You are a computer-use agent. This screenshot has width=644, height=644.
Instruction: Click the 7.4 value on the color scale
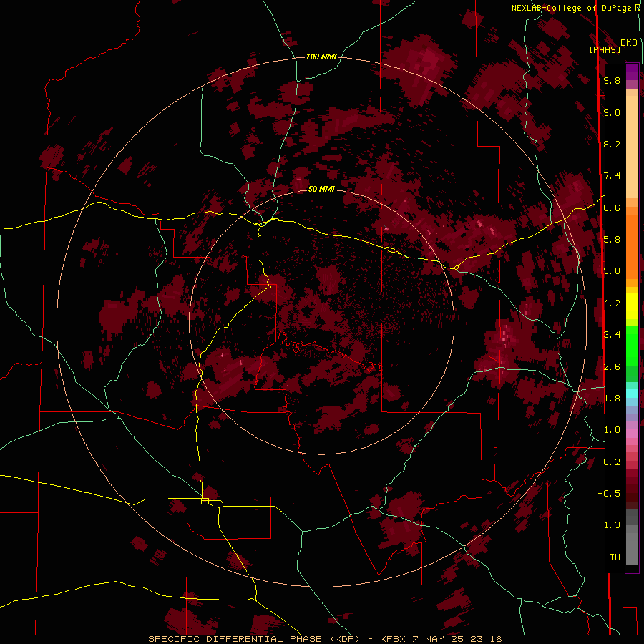click(612, 176)
